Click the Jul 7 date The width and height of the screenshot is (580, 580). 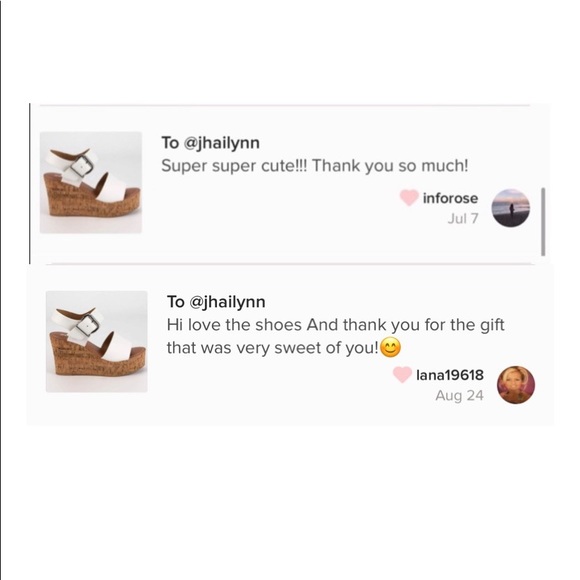463,219
